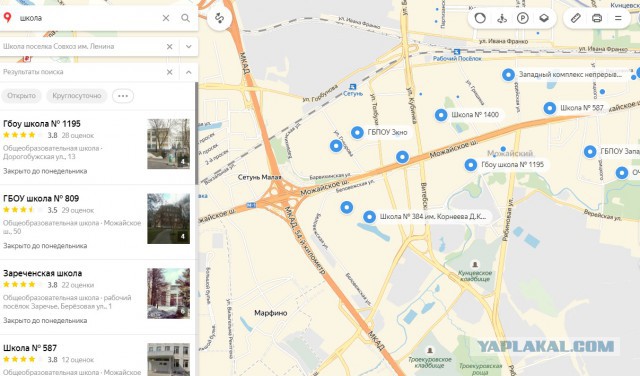The width and height of the screenshot is (640, 376).
Task: Open the hamburger menu at top right
Action: (x=618, y=18)
